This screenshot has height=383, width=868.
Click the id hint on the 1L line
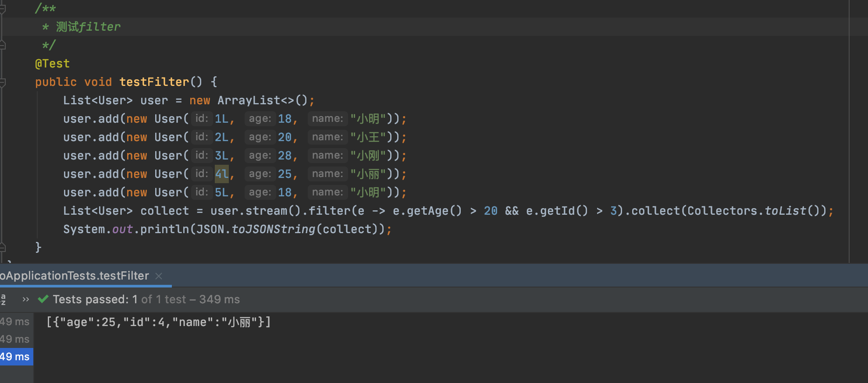point(201,118)
